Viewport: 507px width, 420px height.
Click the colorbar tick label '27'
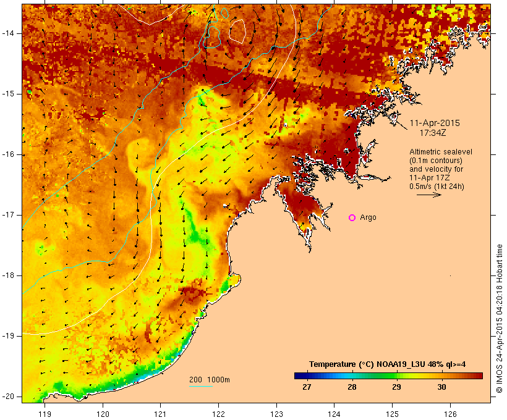tap(307, 387)
